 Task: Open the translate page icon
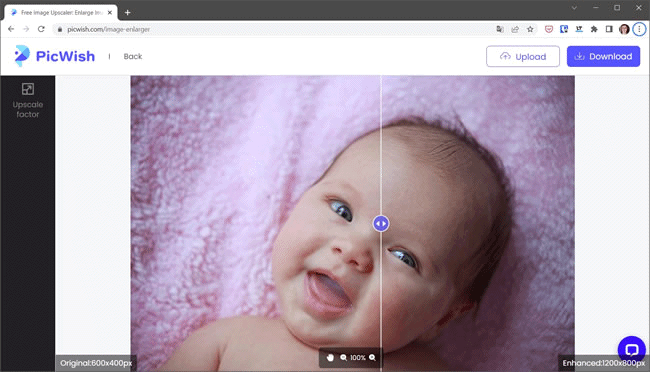[x=500, y=29]
